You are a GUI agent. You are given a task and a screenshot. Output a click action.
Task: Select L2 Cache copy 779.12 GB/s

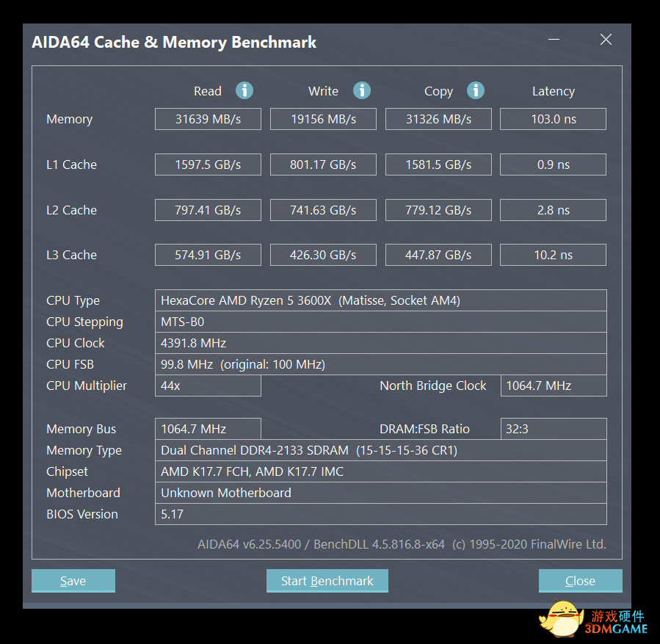click(x=438, y=210)
